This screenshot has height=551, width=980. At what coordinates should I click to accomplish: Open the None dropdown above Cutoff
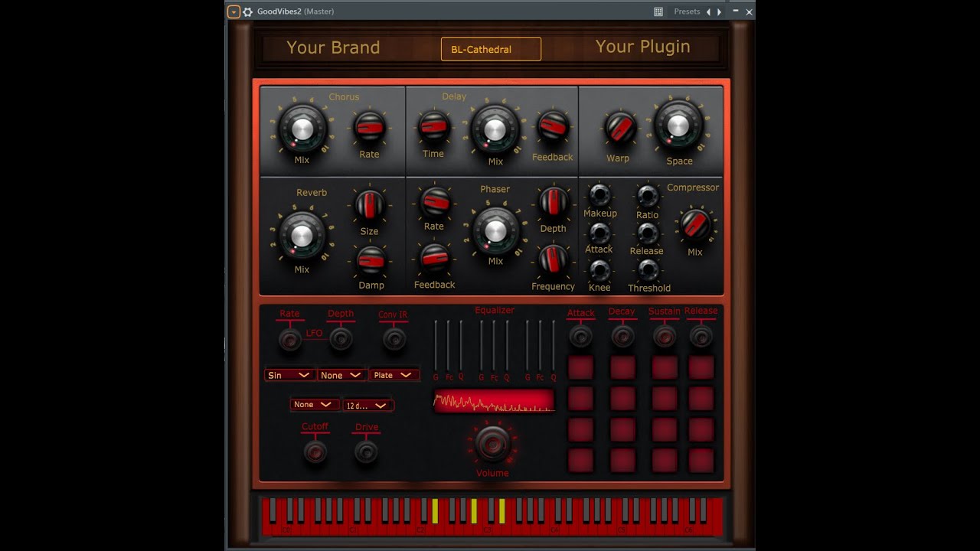coord(315,404)
